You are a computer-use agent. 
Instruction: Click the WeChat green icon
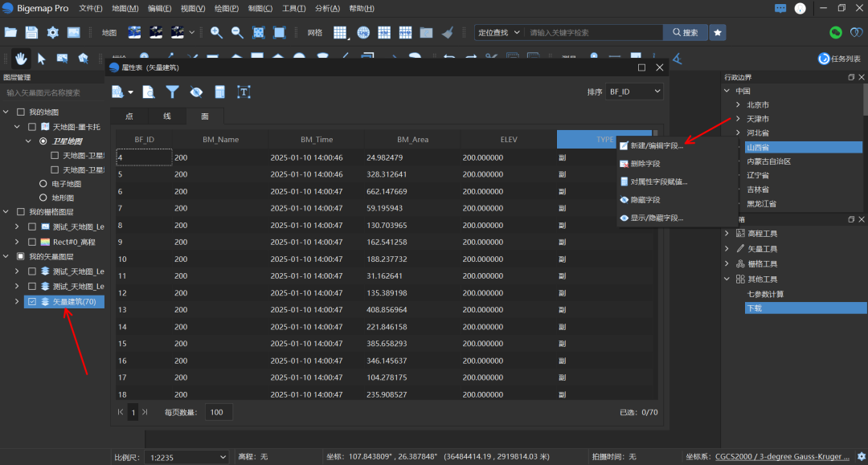pos(836,33)
